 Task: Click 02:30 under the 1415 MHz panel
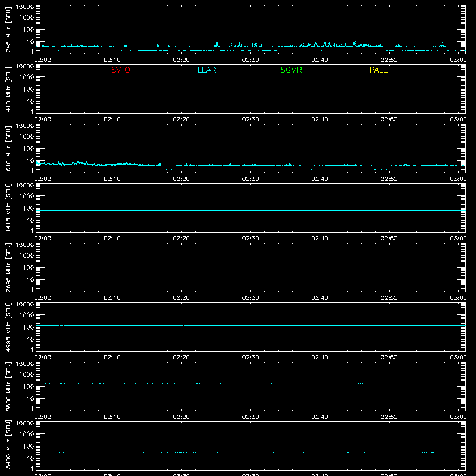[250, 239]
